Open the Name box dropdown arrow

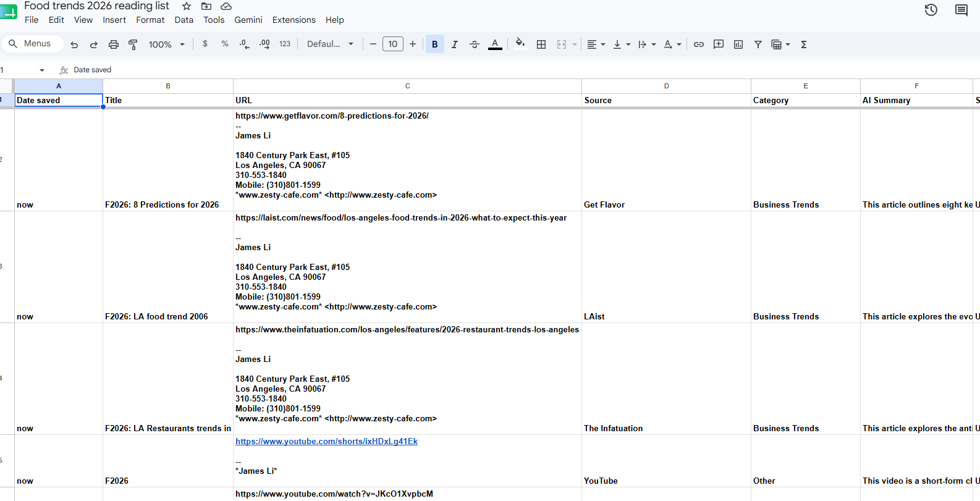click(42, 70)
